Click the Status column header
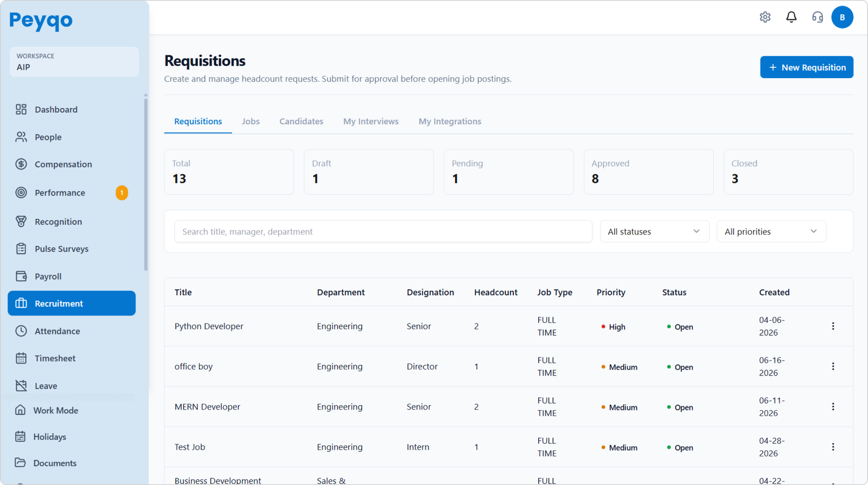The image size is (868, 485). tap(674, 292)
